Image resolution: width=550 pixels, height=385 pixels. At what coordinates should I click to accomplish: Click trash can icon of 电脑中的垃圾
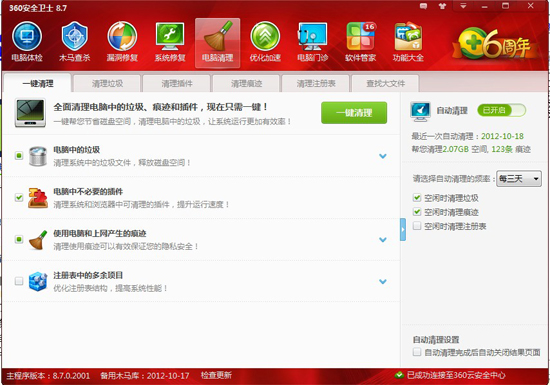click(38, 156)
